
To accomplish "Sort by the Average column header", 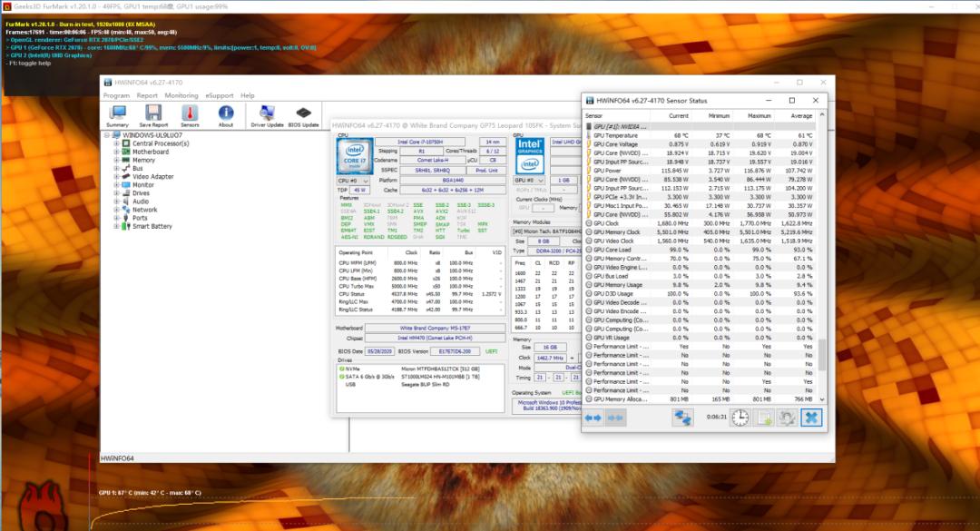I will (x=794, y=115).
